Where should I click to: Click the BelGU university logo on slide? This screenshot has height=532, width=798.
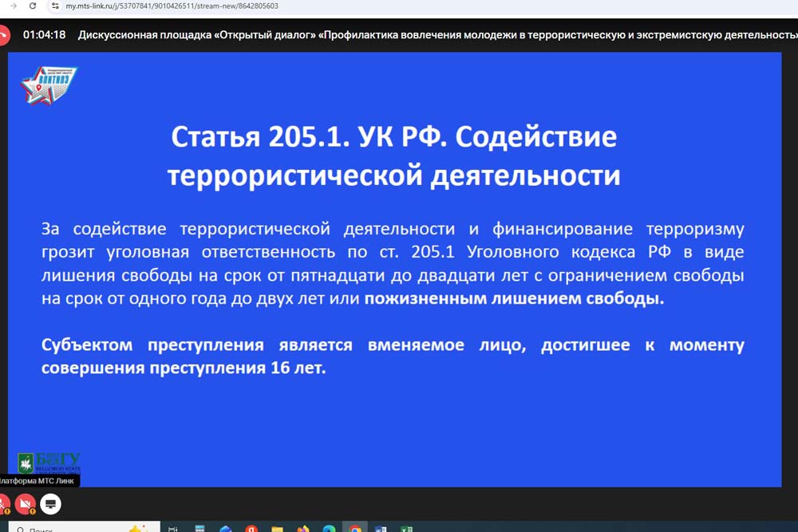49,463
